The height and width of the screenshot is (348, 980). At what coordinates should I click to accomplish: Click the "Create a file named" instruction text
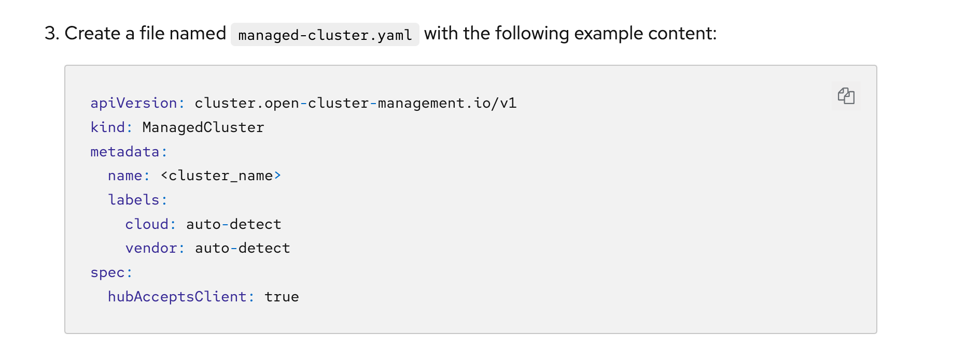145,34
